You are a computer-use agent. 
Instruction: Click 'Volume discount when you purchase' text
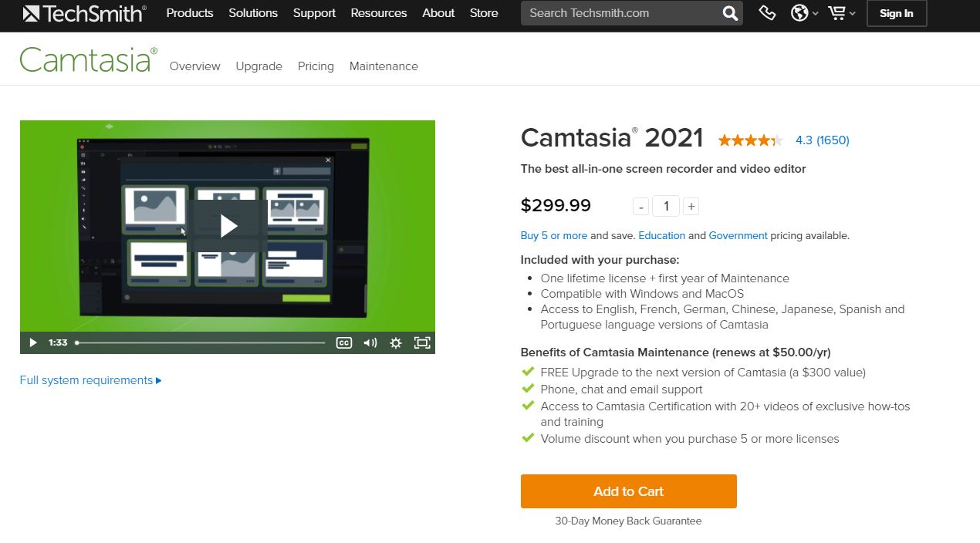[x=690, y=439]
